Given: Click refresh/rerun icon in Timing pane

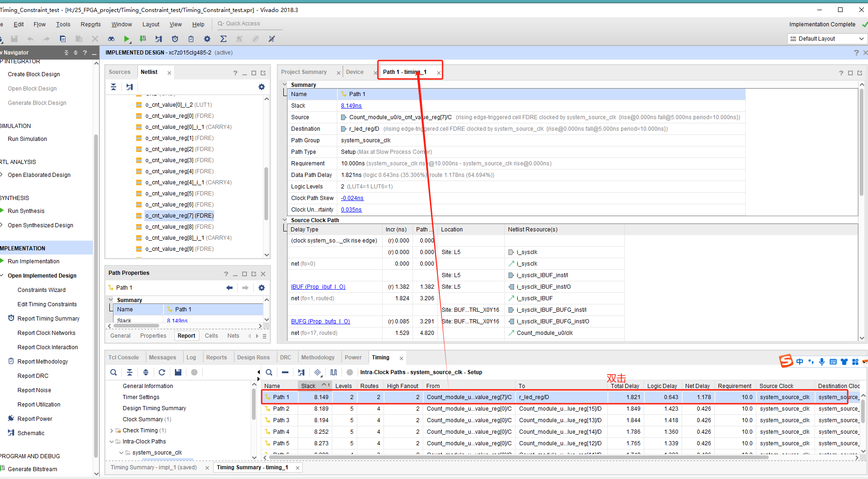Looking at the screenshot, I should click(162, 372).
